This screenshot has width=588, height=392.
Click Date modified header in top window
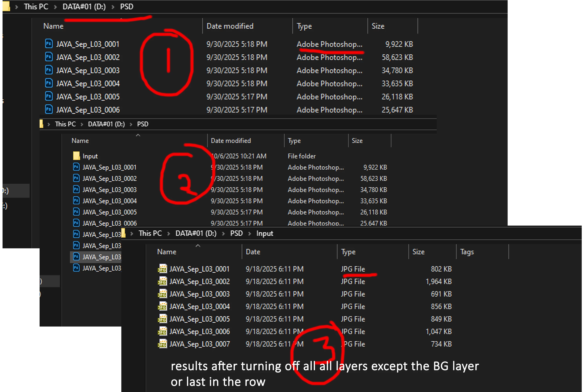point(230,26)
